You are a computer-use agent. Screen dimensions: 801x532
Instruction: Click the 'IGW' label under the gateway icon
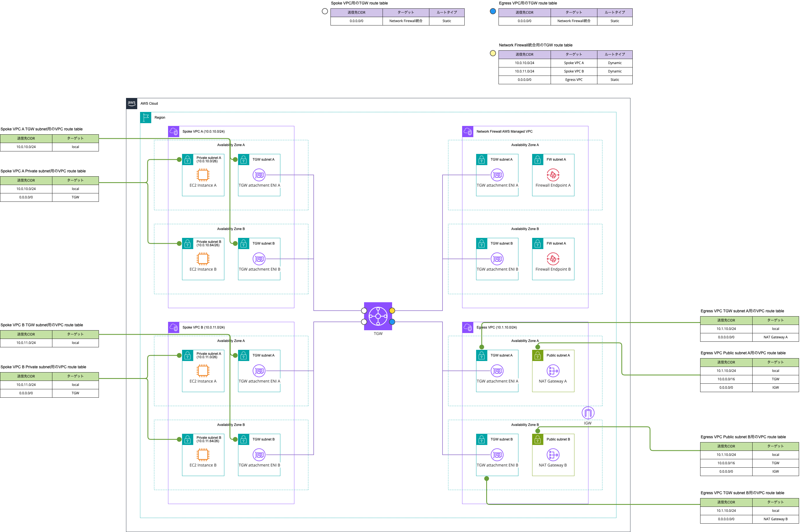(587, 423)
